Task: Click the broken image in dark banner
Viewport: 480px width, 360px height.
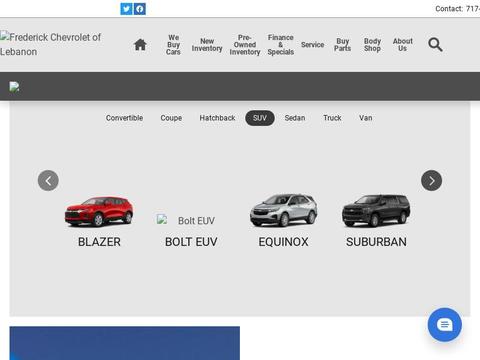Action: pyautogui.click(x=14, y=87)
